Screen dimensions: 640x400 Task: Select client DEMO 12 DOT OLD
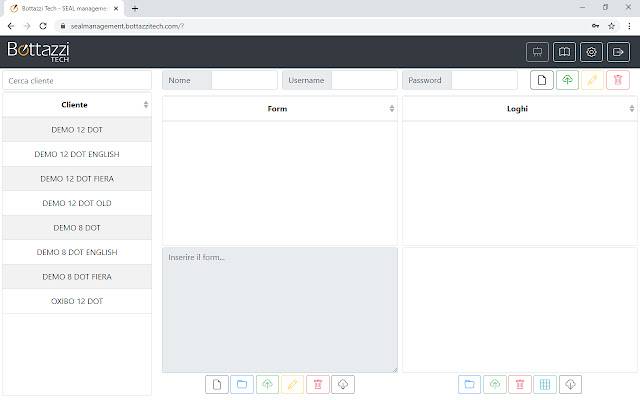click(77, 203)
